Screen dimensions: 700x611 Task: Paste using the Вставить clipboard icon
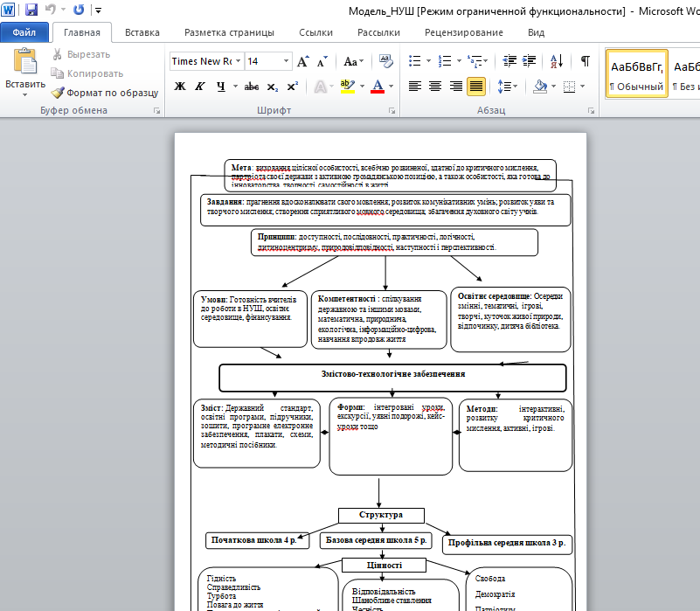point(25,62)
